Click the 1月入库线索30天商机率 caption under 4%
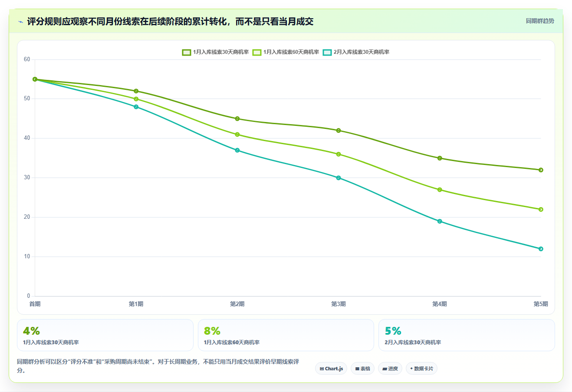The image size is (572, 392). 51,343
